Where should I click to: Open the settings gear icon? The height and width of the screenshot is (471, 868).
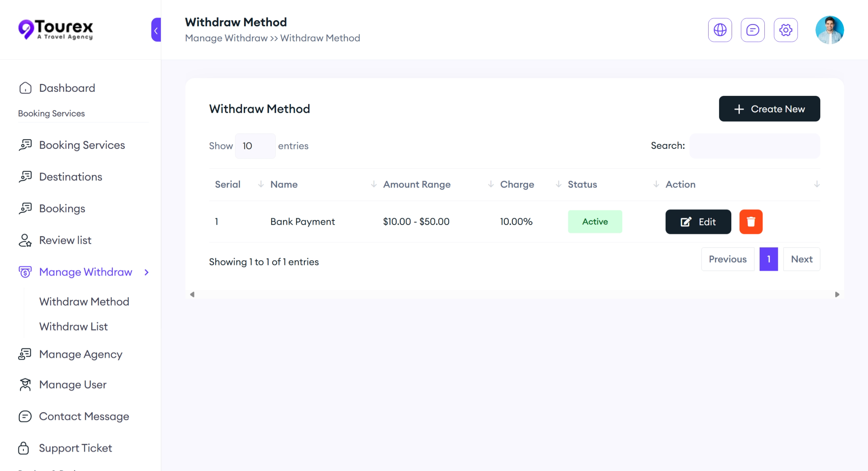[x=785, y=30]
